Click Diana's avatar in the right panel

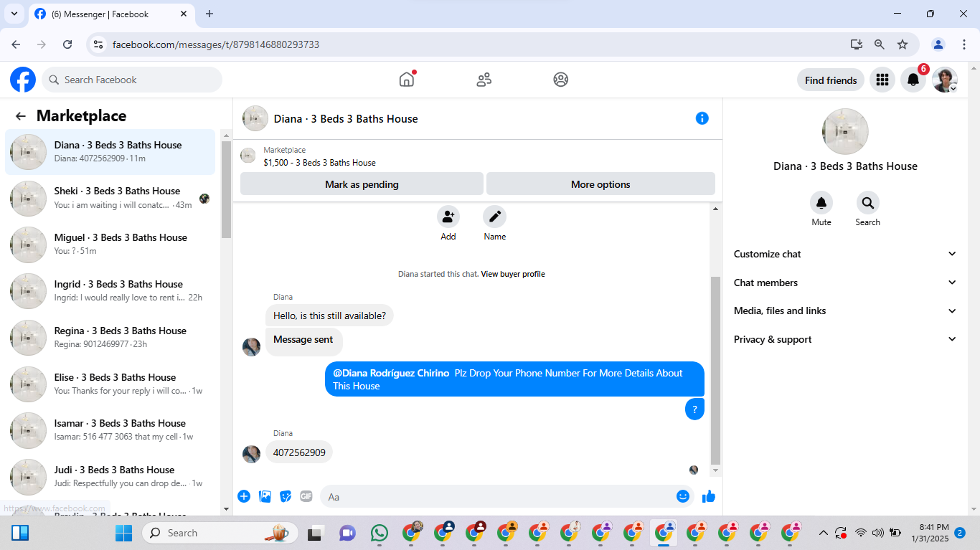(845, 132)
